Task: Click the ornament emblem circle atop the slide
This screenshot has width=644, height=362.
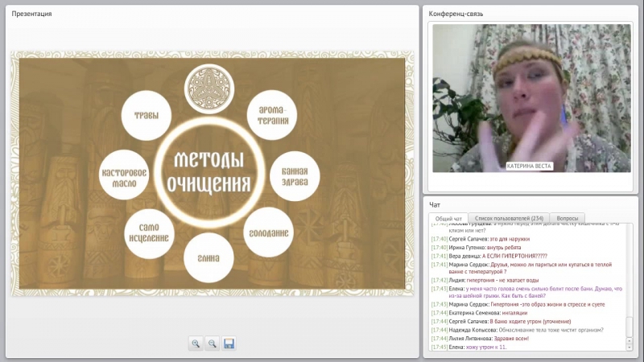Action: (x=209, y=88)
